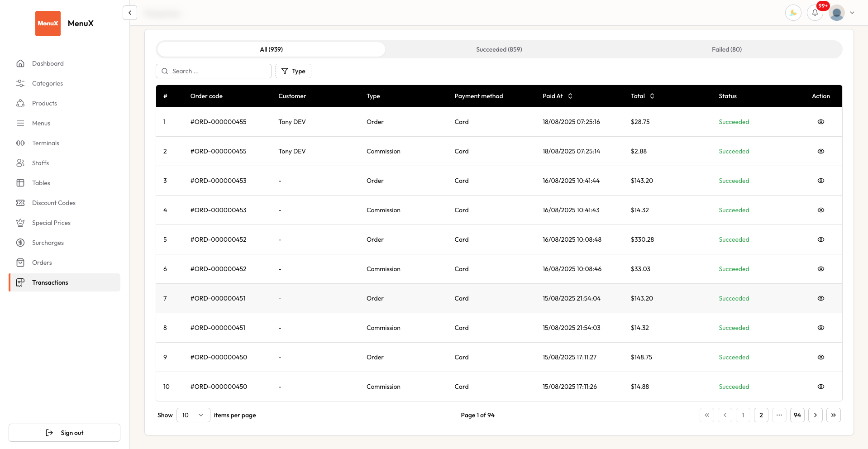Screen dimensions: 868x449
Task: View row 10 commission $14.88 details
Action: [x=820, y=387]
